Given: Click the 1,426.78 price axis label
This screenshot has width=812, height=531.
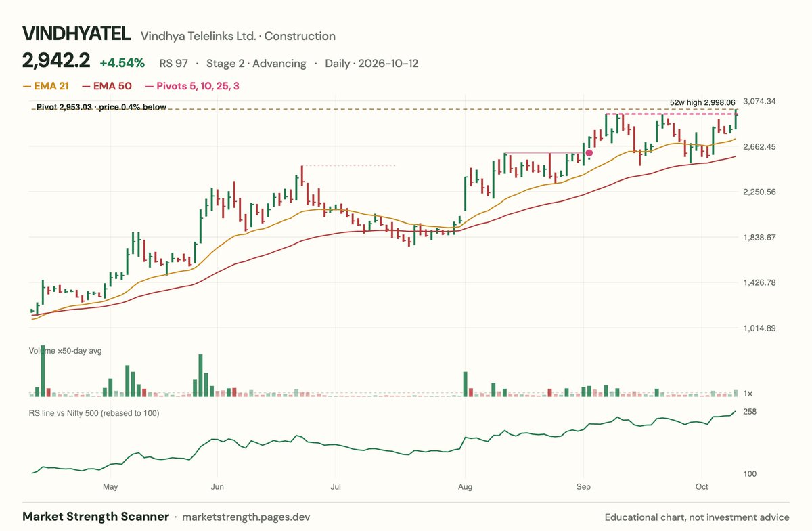Looking at the screenshot, I should [x=758, y=282].
